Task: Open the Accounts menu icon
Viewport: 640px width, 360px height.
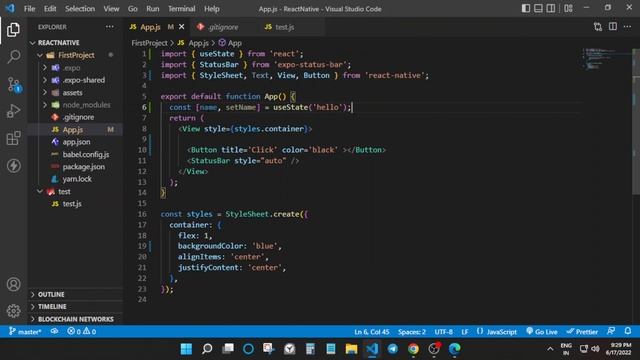Action: pos(13,284)
